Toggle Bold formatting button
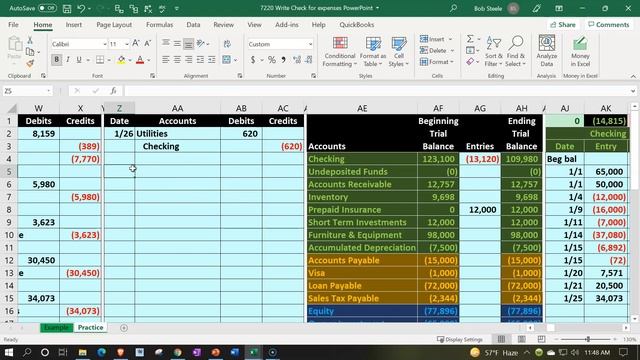 click(56, 60)
